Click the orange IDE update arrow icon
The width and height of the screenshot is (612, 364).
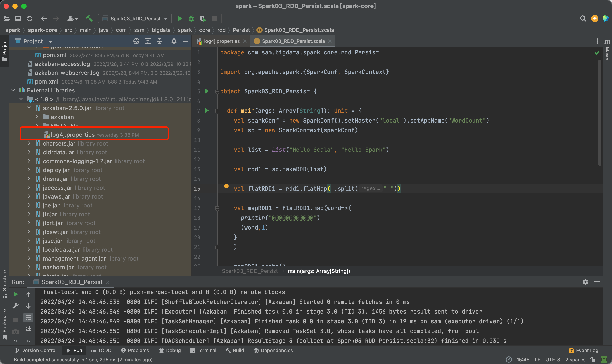[x=595, y=19]
